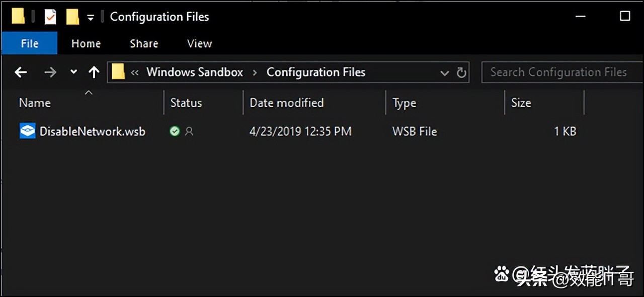
Task: Click the New Folder icon on quick access toolbar
Action: pos(72,16)
